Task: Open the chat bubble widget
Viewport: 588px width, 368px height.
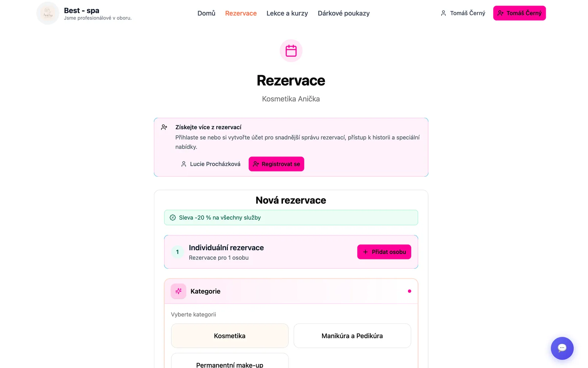Action: [x=562, y=348]
